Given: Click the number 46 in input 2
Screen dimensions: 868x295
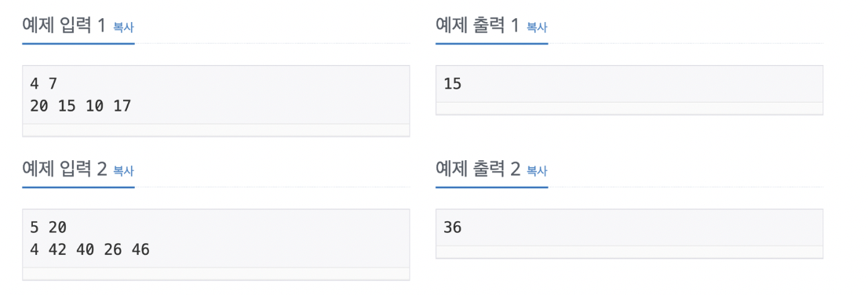Looking at the screenshot, I should tap(140, 249).
